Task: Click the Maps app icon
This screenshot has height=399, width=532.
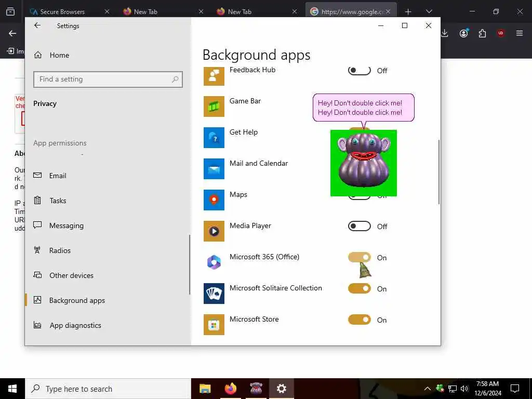Action: point(214,200)
